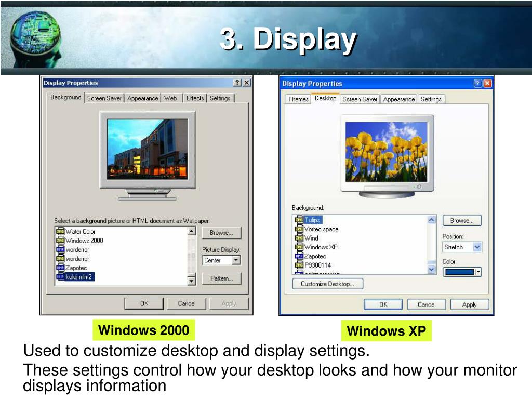Click the P9300114 file icon
This screenshot has width=532, height=399.
tap(299, 265)
